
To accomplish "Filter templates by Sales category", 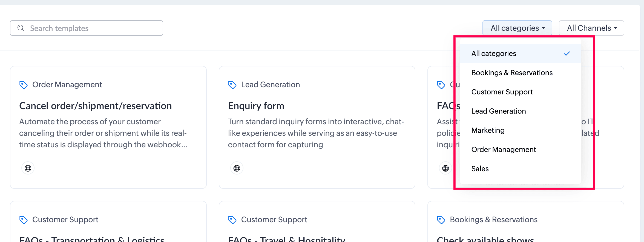I will click(521, 169).
